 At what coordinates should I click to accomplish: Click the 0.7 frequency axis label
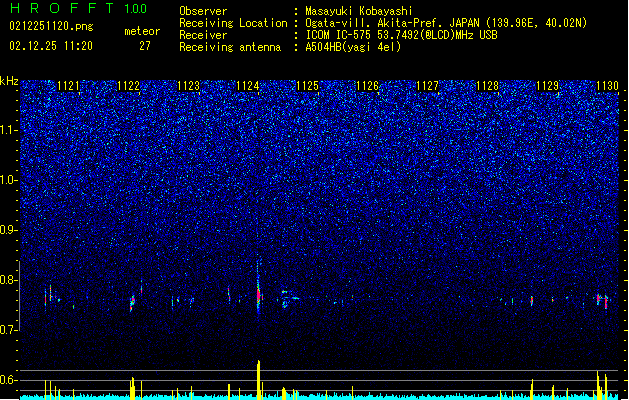click(8, 330)
